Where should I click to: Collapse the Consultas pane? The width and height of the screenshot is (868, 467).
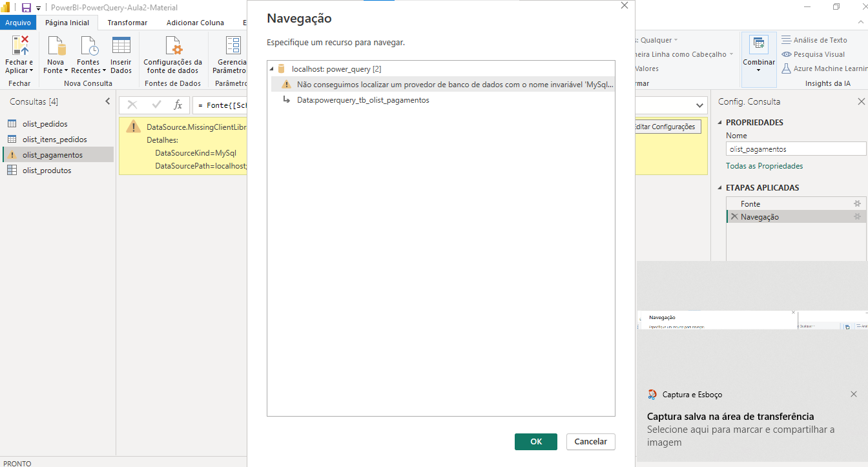(x=108, y=101)
